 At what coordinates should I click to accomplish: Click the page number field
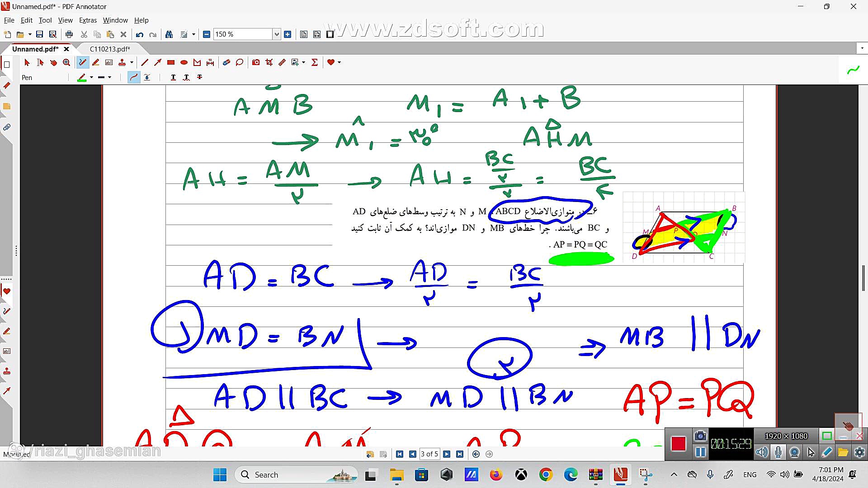click(x=429, y=454)
